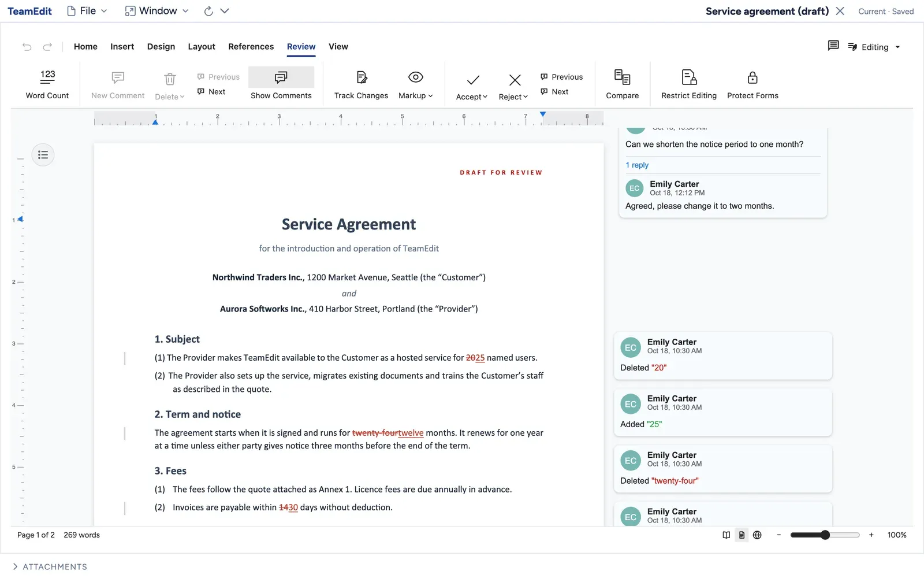Open the Markup eye dropdown
Viewport: 924px width, 578px height.
click(416, 85)
